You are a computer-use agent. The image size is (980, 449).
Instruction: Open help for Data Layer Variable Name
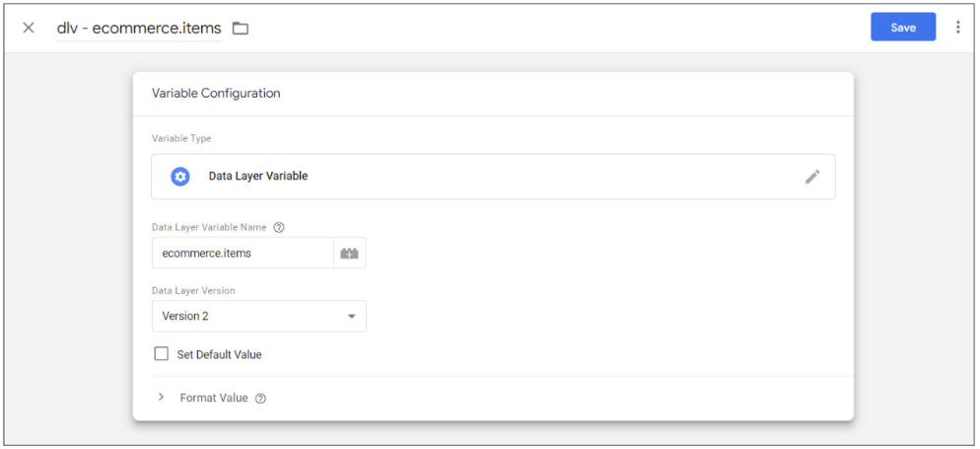pyautogui.click(x=279, y=228)
